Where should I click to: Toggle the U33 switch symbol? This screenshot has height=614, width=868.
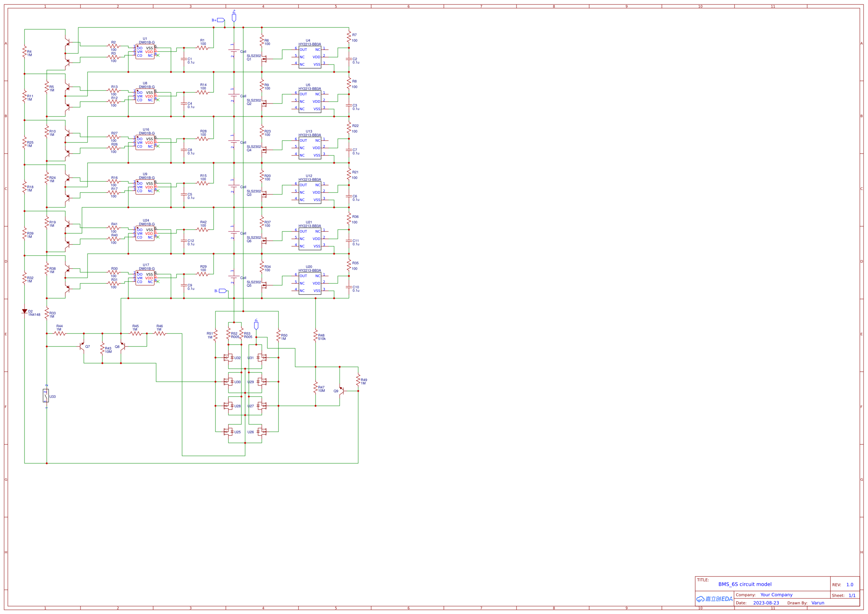point(45,397)
